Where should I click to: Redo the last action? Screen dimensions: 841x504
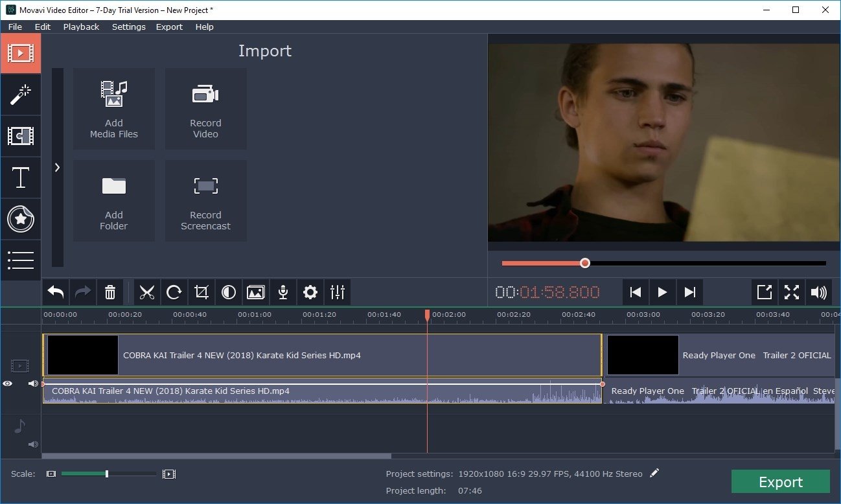(x=83, y=292)
